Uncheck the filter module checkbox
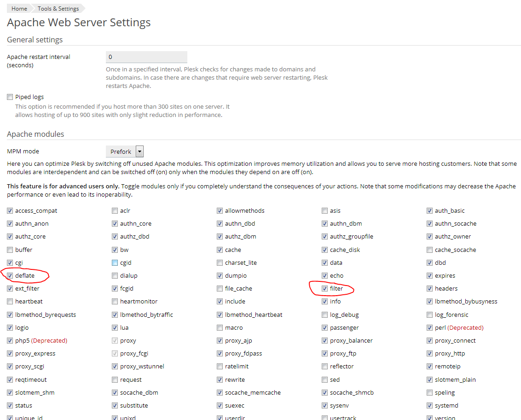This screenshot has height=420, width=521. click(x=325, y=289)
